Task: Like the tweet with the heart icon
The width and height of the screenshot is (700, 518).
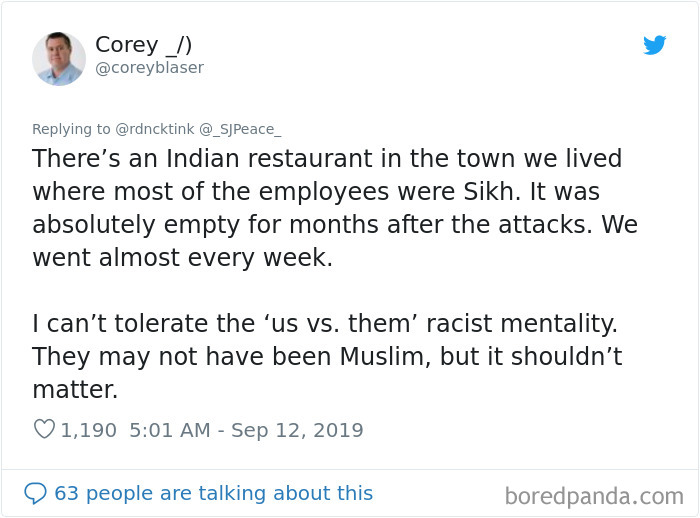Action: click(x=44, y=429)
